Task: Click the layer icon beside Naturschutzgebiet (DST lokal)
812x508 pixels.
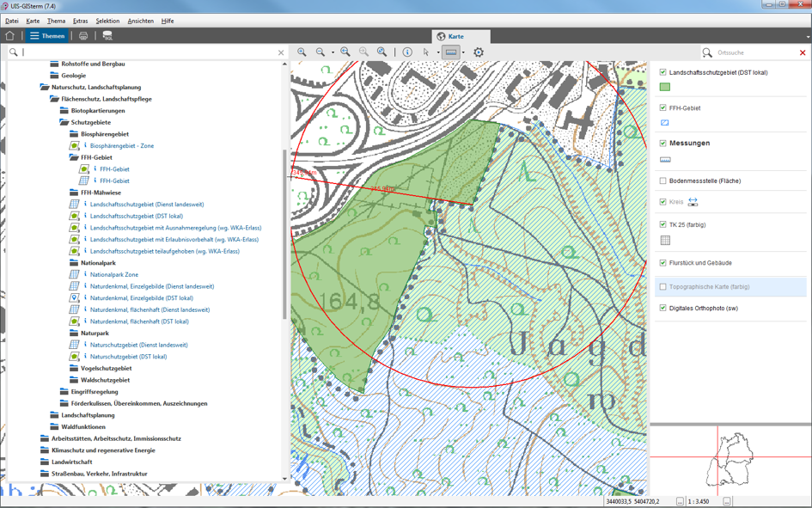Action: [74, 356]
